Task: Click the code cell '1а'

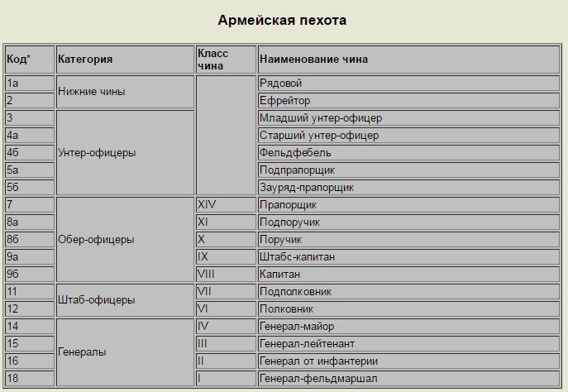Action: point(30,84)
